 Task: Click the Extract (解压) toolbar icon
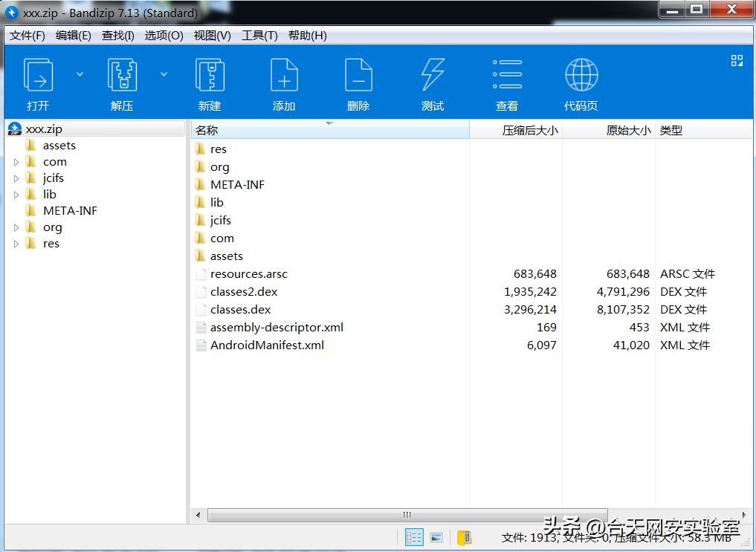tap(122, 77)
